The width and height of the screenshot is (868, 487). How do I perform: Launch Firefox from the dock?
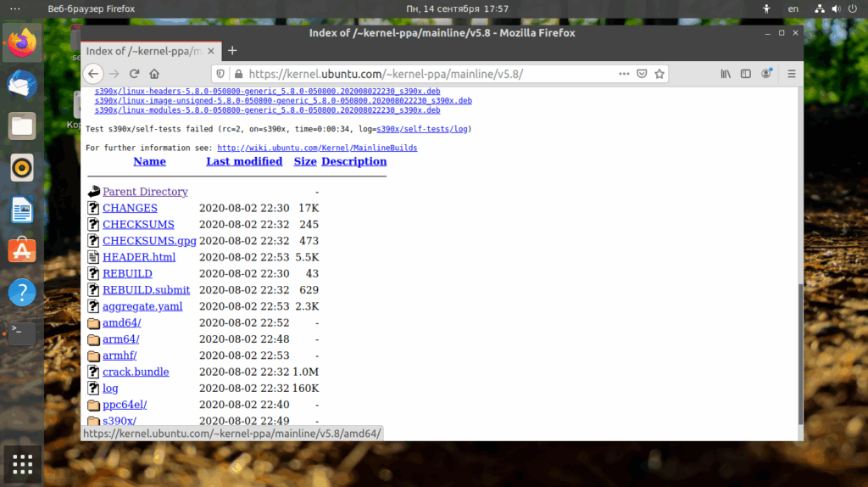22,43
